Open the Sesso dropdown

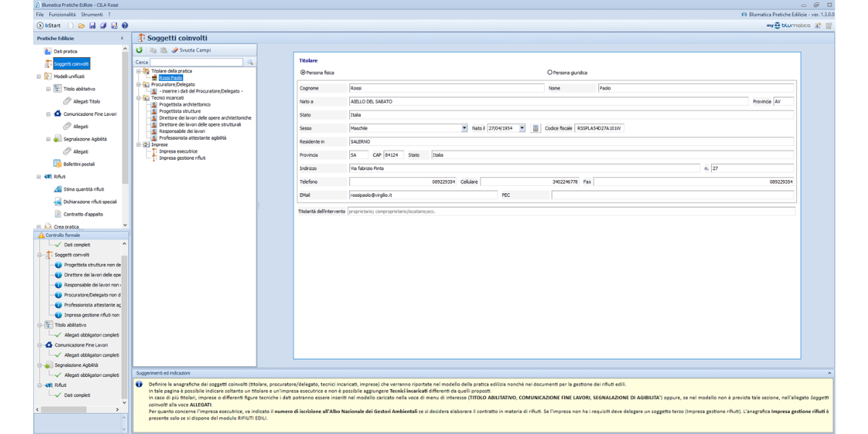point(464,128)
